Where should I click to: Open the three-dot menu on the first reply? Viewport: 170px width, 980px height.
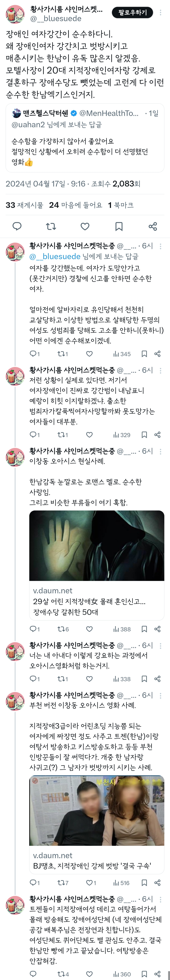coord(160,246)
